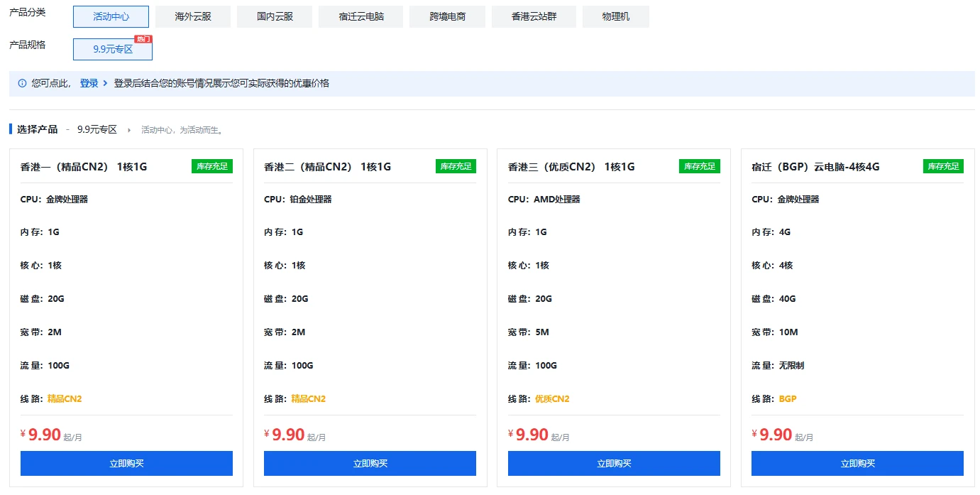Select the 9.9元专区 spec option
This screenshot has width=980, height=495.
(x=113, y=49)
